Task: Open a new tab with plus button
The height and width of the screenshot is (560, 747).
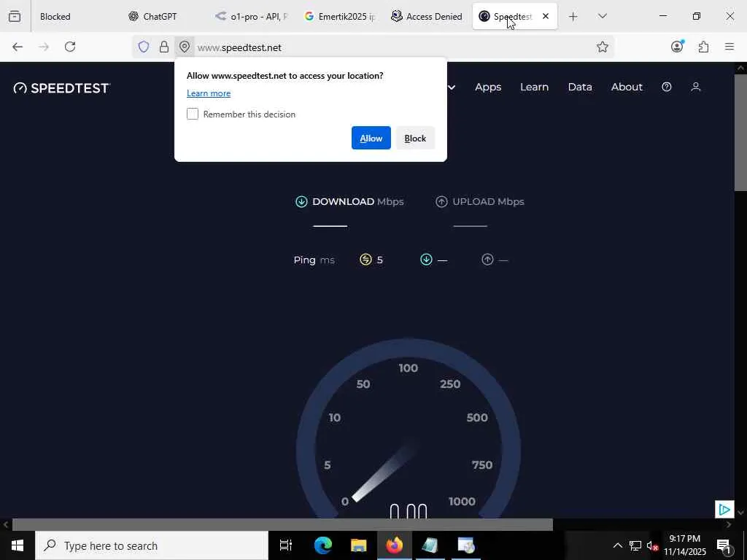Action: click(573, 17)
